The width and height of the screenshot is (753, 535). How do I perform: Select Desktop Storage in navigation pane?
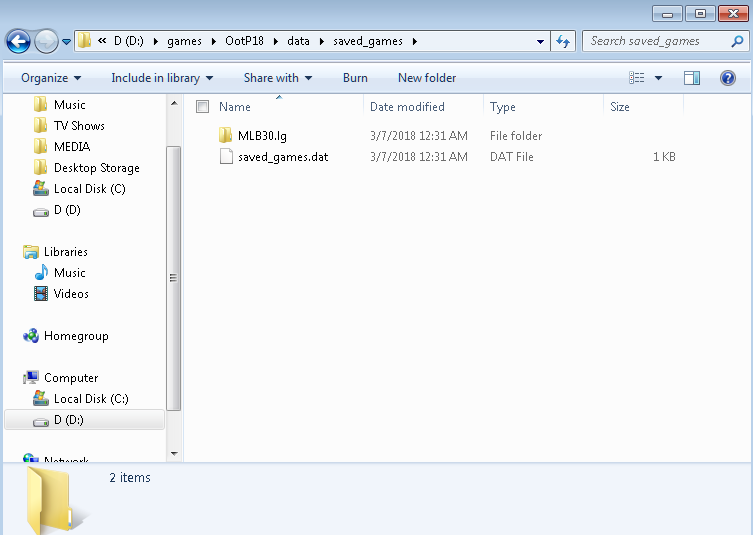[x=96, y=168]
